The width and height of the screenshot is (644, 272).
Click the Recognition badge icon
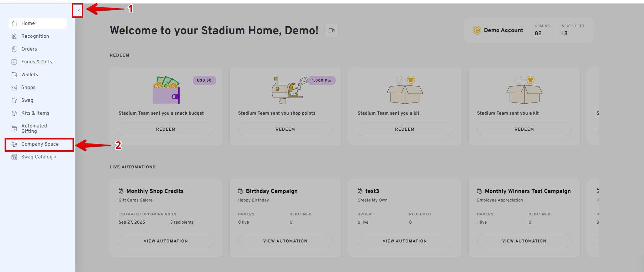point(14,36)
